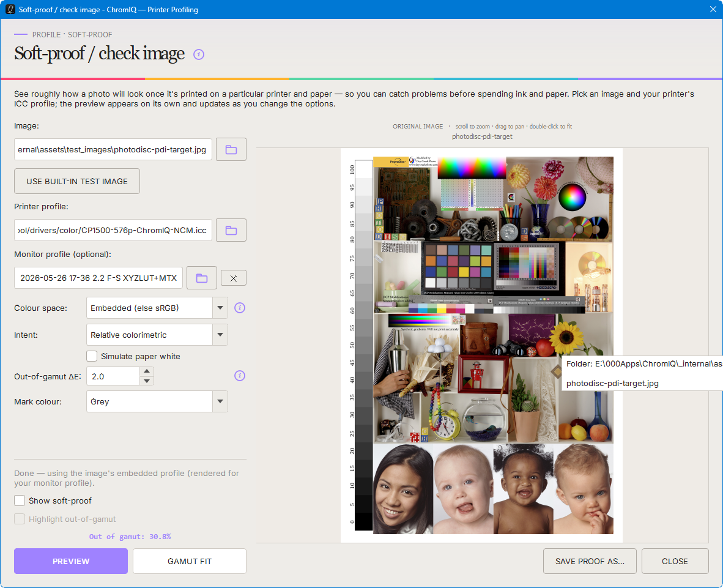Clear the monitor profile with the X button
The width and height of the screenshot is (723, 588).
click(x=233, y=278)
